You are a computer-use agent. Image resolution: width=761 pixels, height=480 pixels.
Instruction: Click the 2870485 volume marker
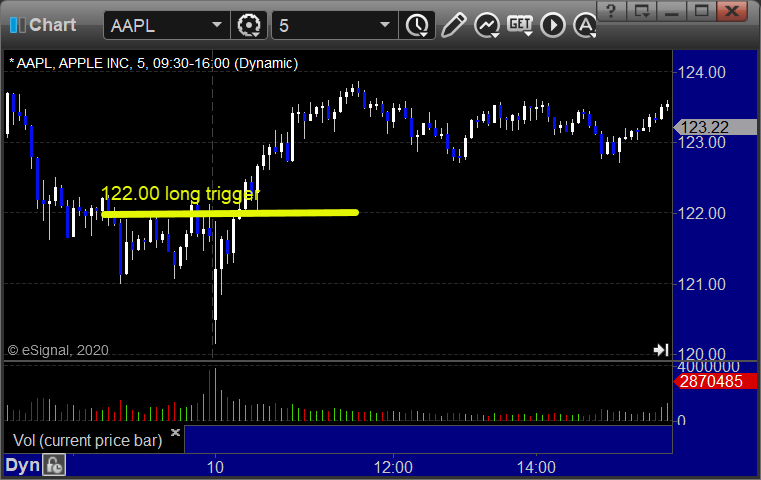click(716, 381)
